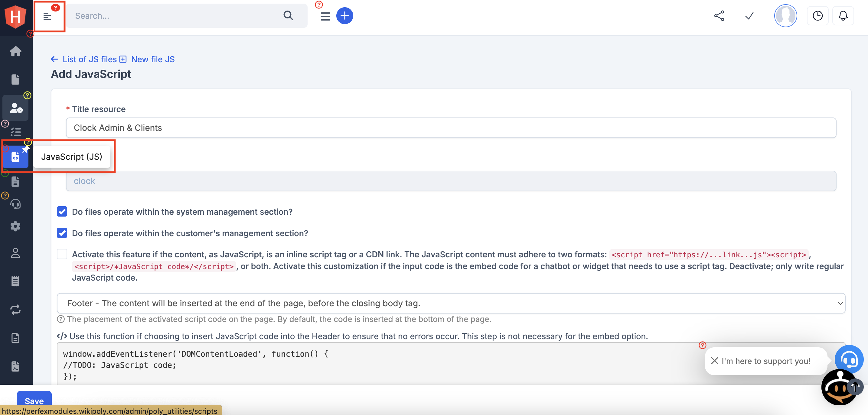Viewport: 868px width, 415px height.
Task: Open the quick actions menu beside the plus button
Action: click(325, 15)
